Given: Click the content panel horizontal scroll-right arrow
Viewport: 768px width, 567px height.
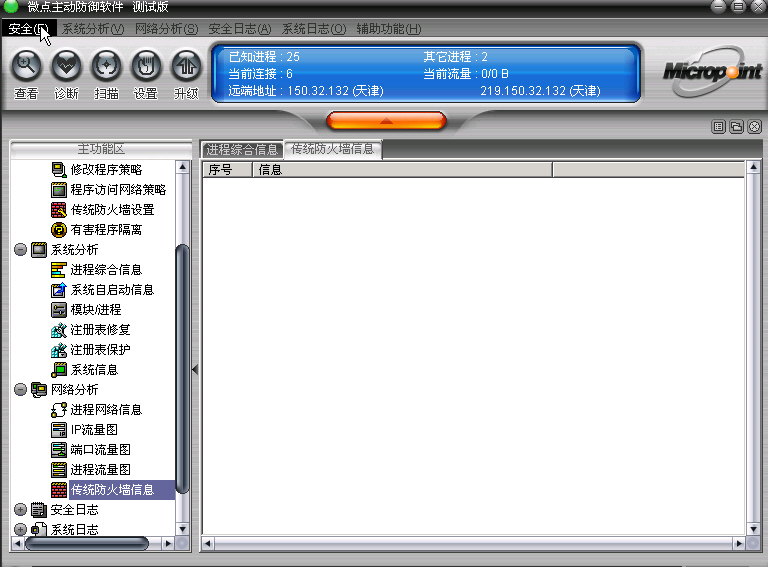Looking at the screenshot, I should pos(739,543).
